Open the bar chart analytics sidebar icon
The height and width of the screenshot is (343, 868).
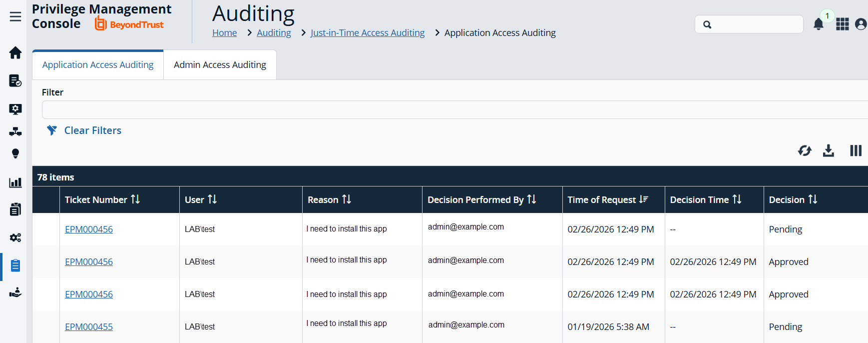point(15,182)
